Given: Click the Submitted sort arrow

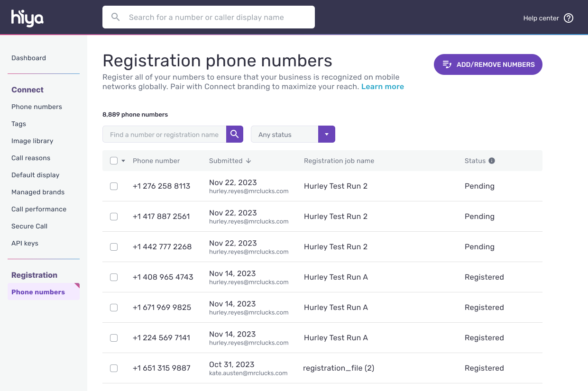Looking at the screenshot, I should coord(248,161).
